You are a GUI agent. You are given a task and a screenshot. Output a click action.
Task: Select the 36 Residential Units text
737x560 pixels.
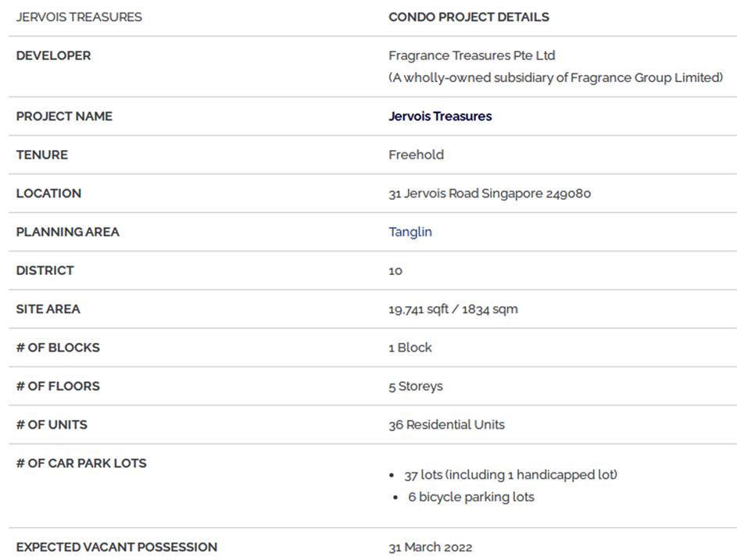click(x=446, y=425)
